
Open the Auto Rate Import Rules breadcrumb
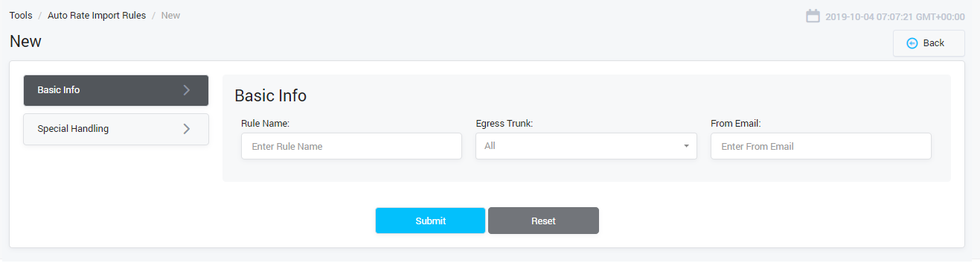click(x=97, y=15)
